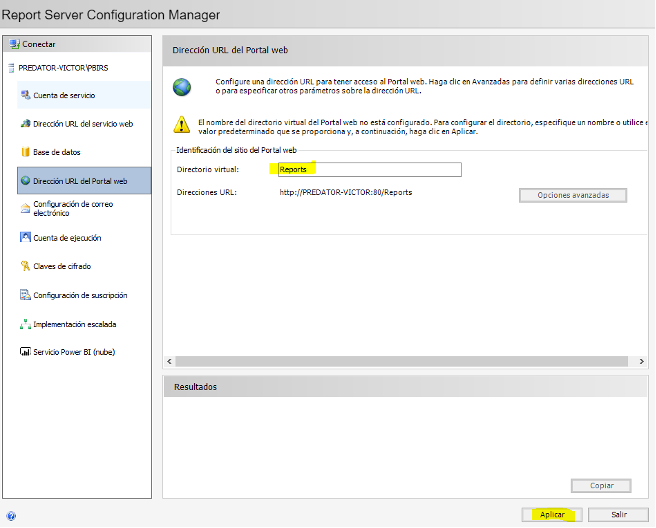The height and width of the screenshot is (528, 656).
Task: Click the Salir button
Action: [622, 514]
